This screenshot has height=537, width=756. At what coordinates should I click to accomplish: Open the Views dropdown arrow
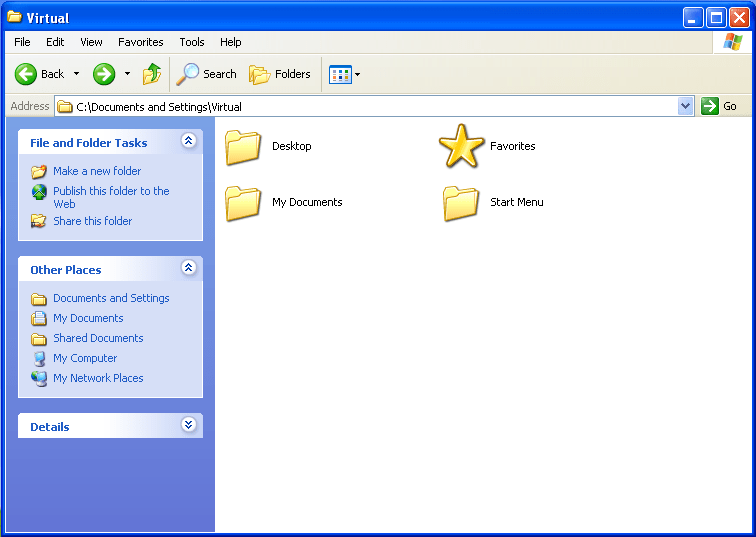tap(357, 75)
